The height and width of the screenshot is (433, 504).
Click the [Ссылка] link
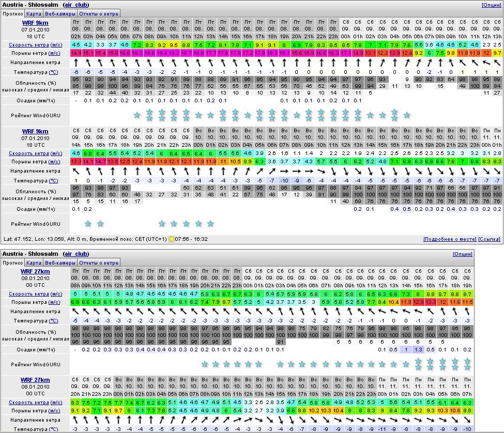pos(490,239)
